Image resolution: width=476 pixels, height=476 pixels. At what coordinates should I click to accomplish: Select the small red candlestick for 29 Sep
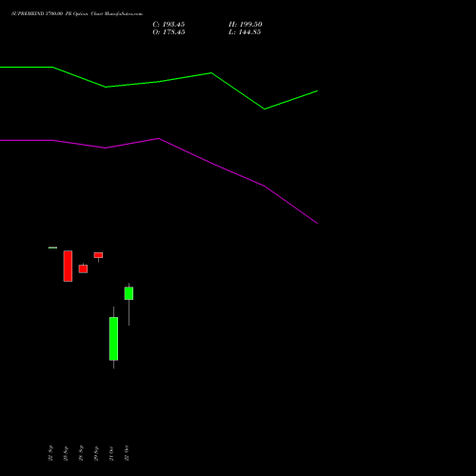pos(98,255)
